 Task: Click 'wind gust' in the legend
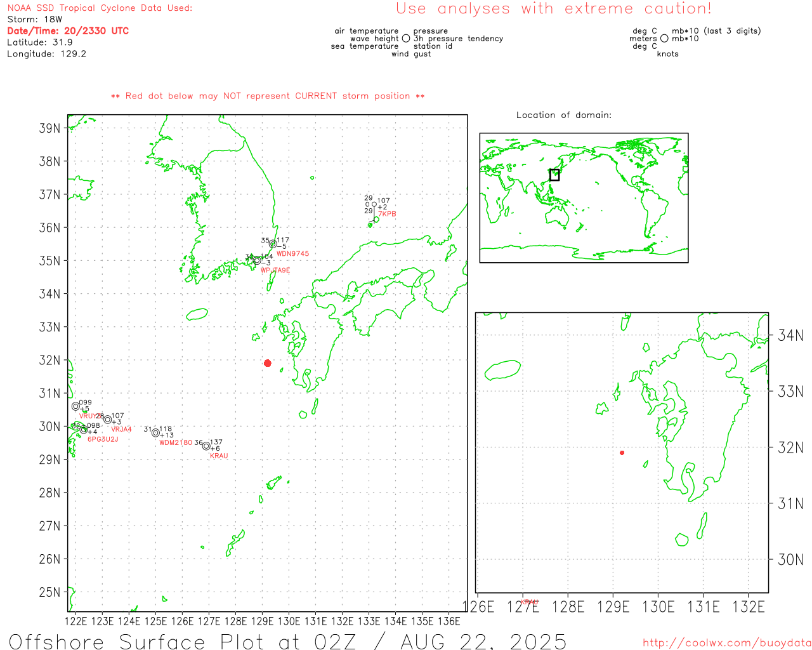pyautogui.click(x=411, y=54)
